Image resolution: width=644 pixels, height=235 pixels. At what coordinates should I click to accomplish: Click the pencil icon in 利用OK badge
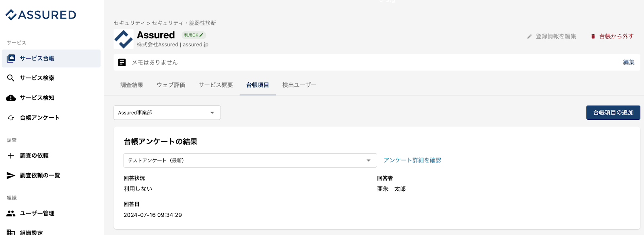[201, 35]
